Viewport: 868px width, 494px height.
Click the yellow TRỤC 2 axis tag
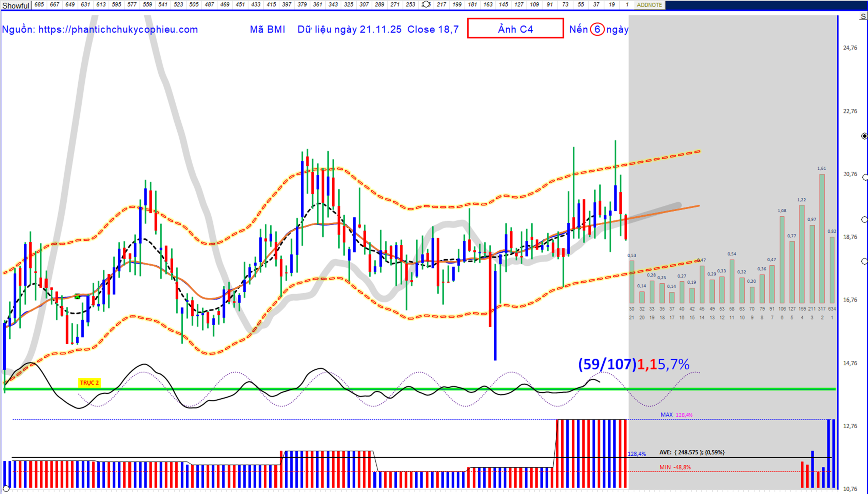pyautogui.click(x=89, y=383)
